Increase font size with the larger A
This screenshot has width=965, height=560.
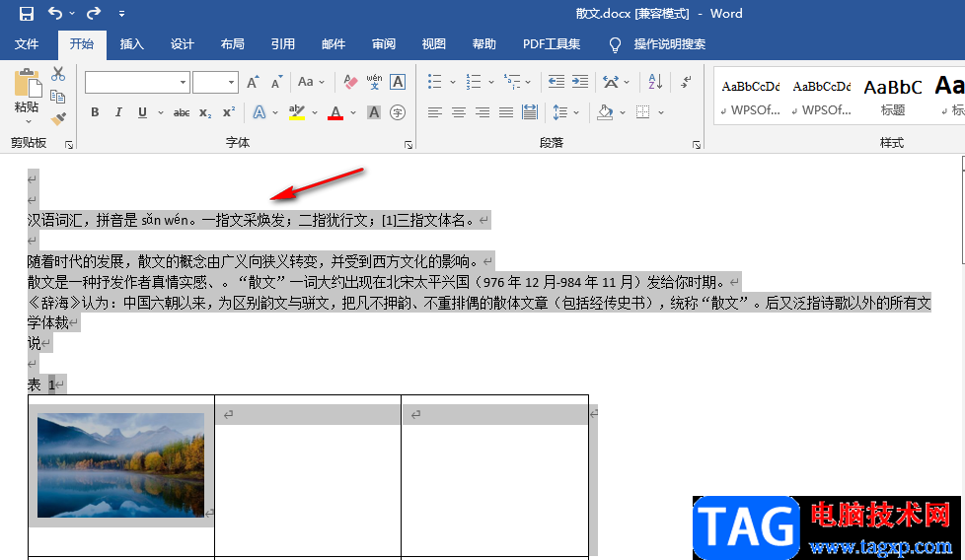(x=253, y=83)
